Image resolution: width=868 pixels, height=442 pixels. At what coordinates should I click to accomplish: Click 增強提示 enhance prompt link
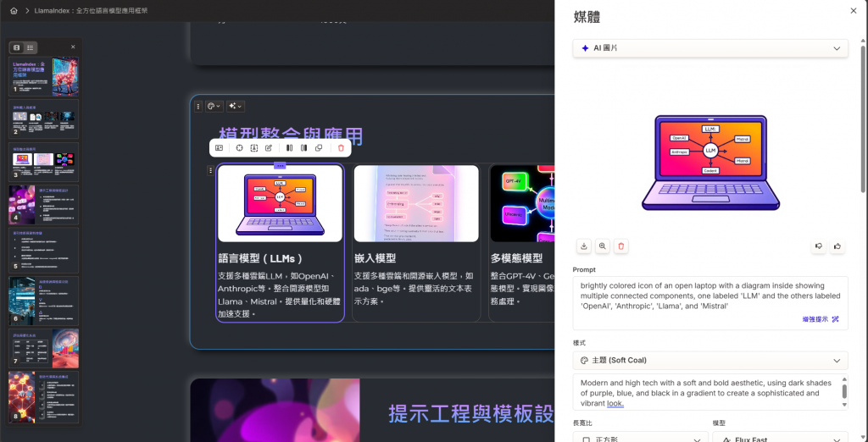pos(821,319)
